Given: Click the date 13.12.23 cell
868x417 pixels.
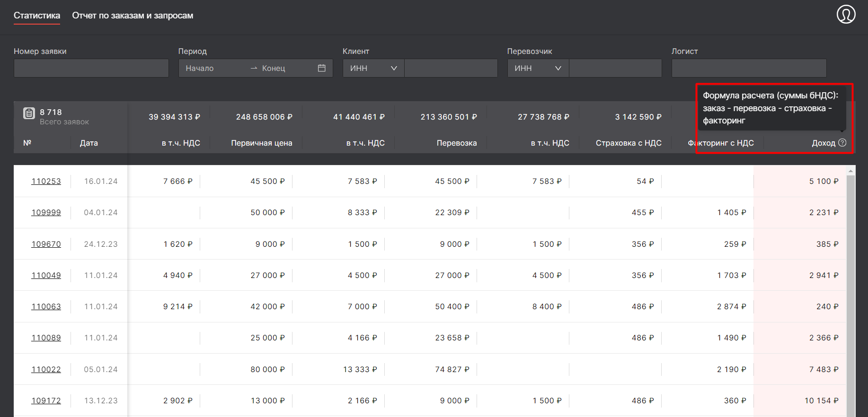Looking at the screenshot, I should pos(101,400).
